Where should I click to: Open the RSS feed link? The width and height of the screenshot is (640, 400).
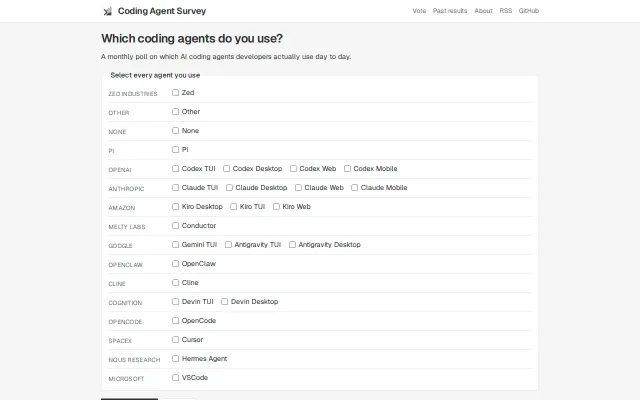505,11
